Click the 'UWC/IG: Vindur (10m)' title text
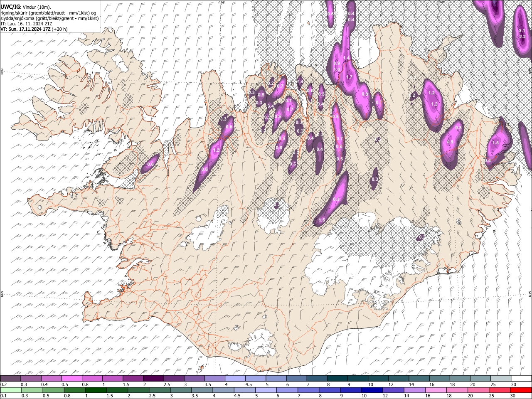Viewport: 532px width, 399px height. pyautogui.click(x=26, y=6)
